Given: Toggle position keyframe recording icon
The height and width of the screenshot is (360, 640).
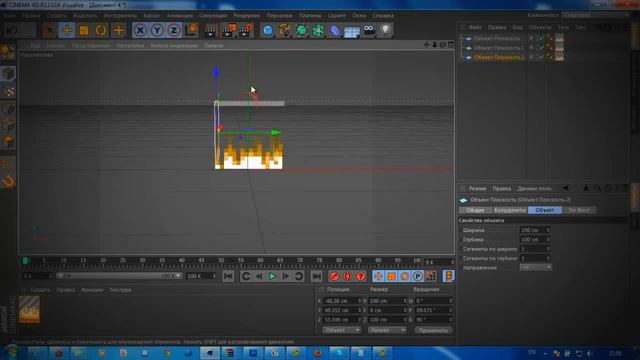Looking at the screenshot, I should (x=378, y=276).
